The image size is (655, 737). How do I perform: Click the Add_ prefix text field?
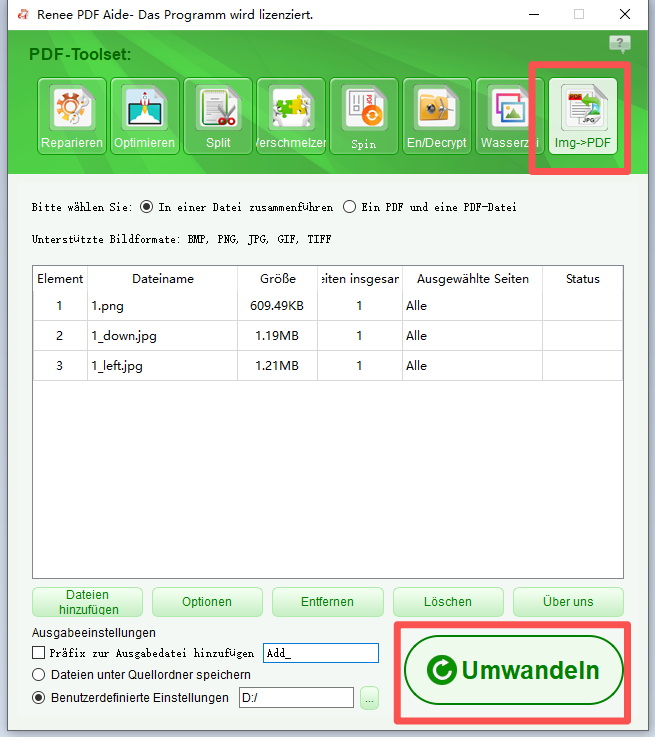(320, 653)
